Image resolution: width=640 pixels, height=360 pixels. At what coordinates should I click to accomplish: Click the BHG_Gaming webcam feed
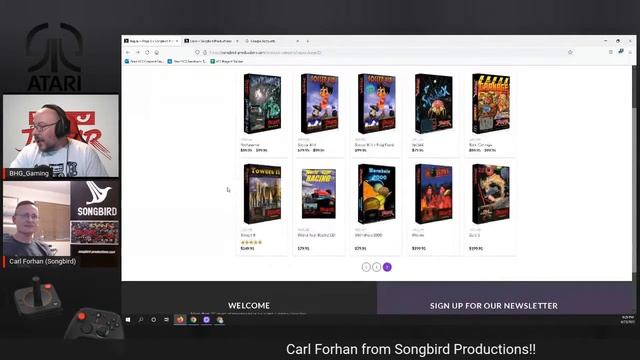pyautogui.click(x=61, y=136)
